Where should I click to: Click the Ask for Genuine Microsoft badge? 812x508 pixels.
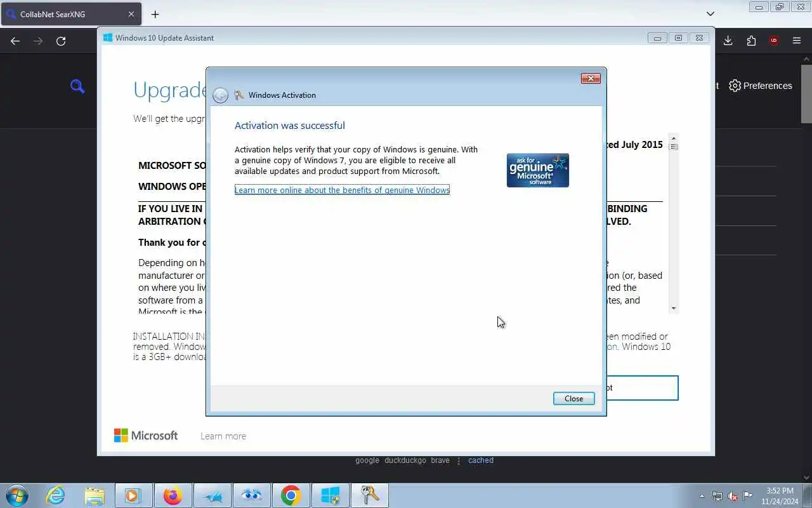point(537,170)
